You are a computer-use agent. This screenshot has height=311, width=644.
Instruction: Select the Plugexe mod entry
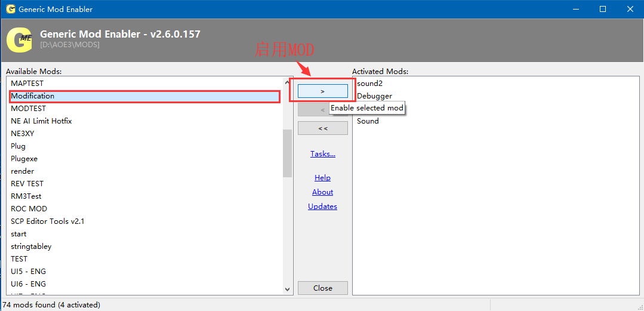click(144, 159)
